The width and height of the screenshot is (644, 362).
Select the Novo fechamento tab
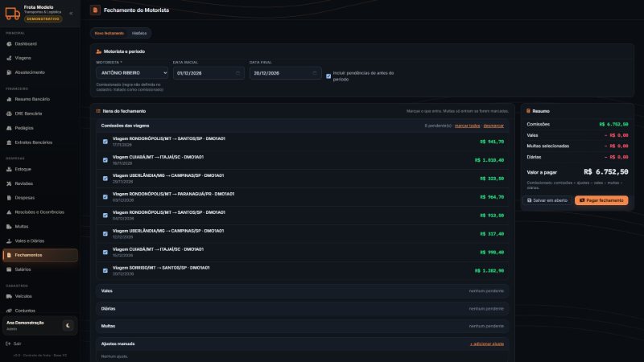(109, 33)
